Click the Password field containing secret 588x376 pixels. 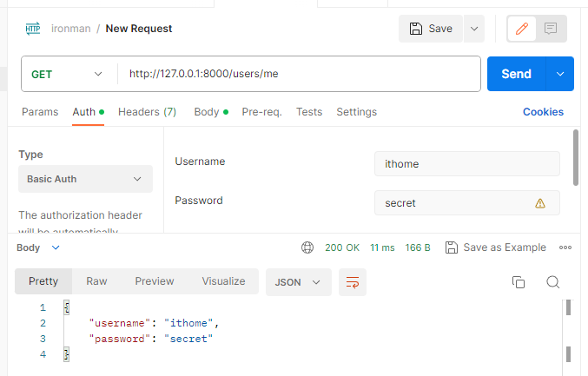click(x=467, y=203)
